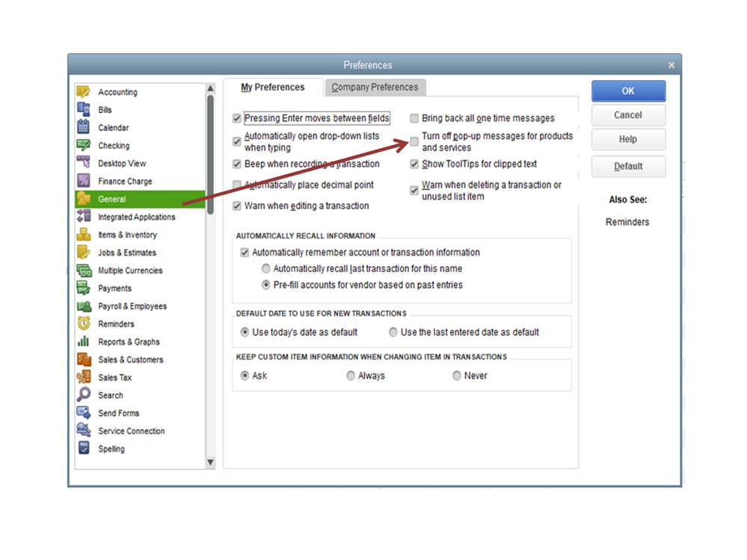Select Spelling label in list
This screenshot has height=560, width=747.
coord(111,449)
